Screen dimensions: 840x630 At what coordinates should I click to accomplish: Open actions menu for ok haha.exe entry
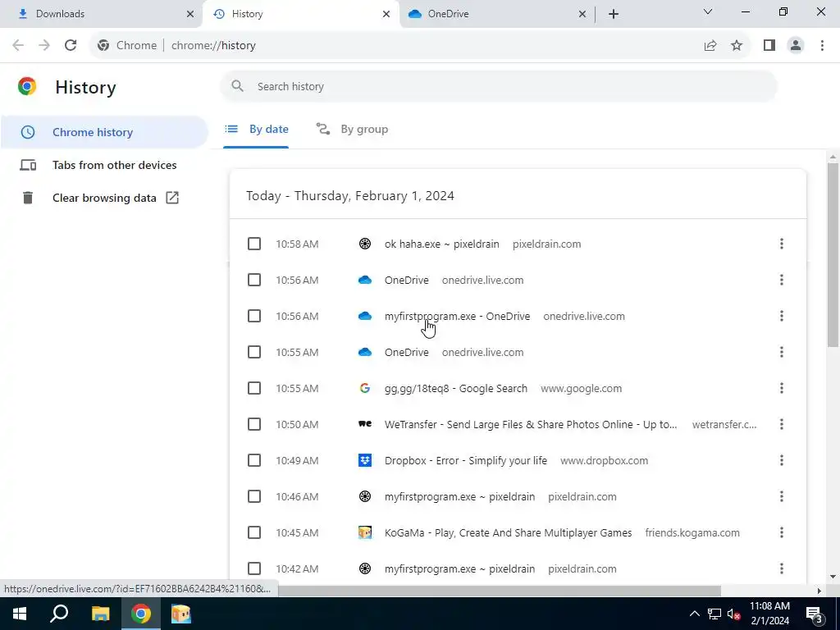(x=782, y=244)
